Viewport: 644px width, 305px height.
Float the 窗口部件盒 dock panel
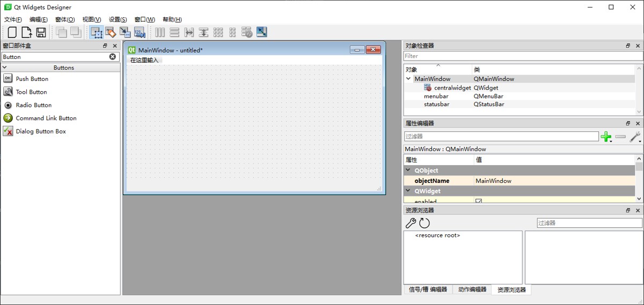click(105, 46)
